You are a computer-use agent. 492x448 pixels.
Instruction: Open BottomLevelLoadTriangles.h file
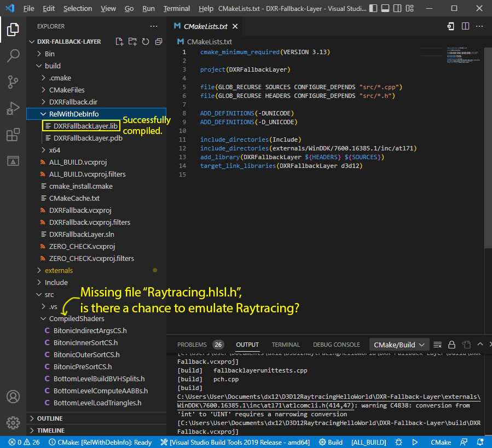(96, 403)
